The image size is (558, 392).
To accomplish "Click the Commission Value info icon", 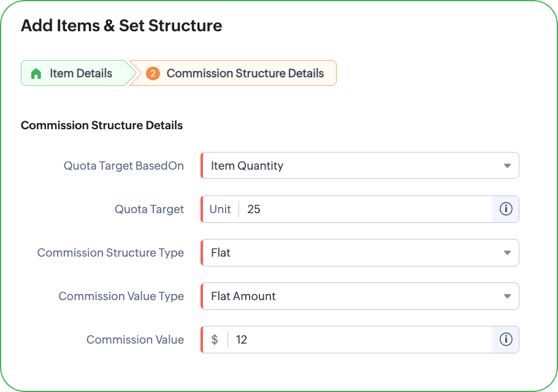I will click(506, 339).
